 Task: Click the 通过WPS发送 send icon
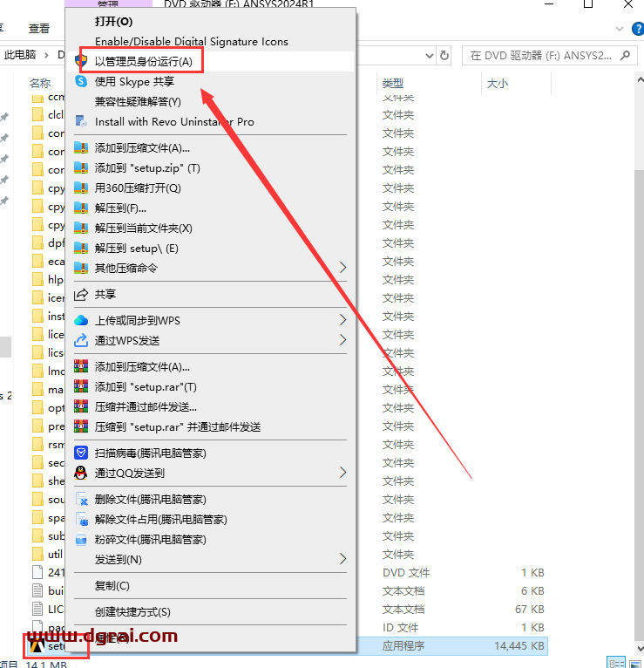tap(81, 340)
